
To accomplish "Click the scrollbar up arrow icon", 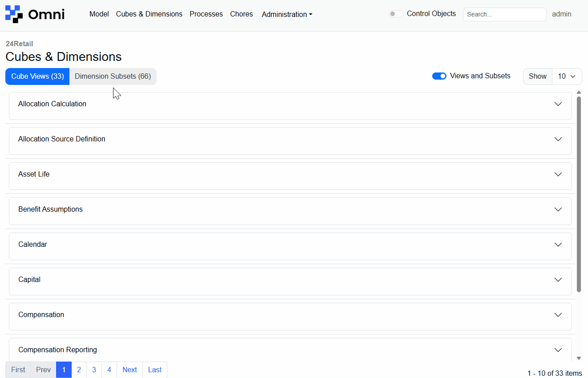I will click(579, 92).
